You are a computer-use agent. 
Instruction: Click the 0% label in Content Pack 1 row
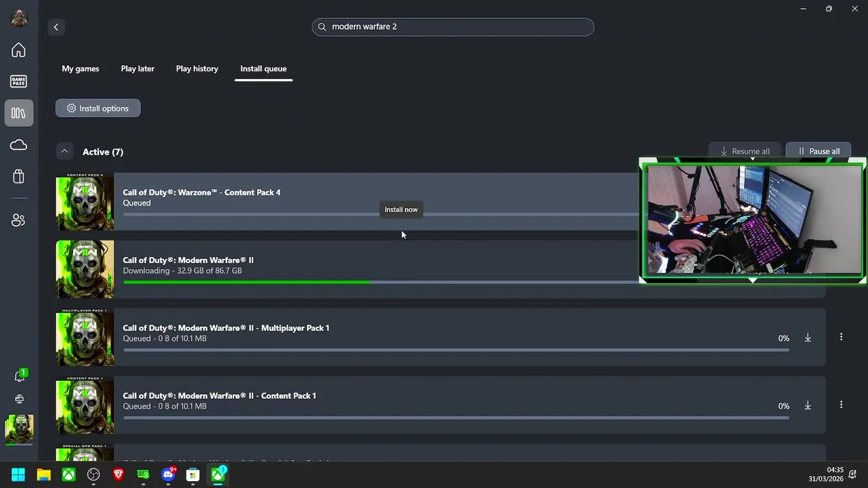pos(784,406)
